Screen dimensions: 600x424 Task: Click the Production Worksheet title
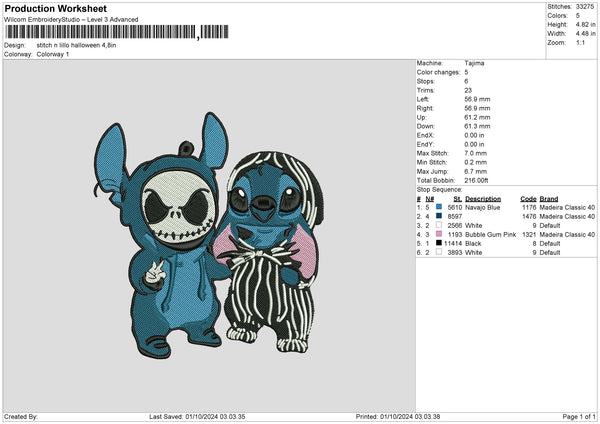point(55,8)
